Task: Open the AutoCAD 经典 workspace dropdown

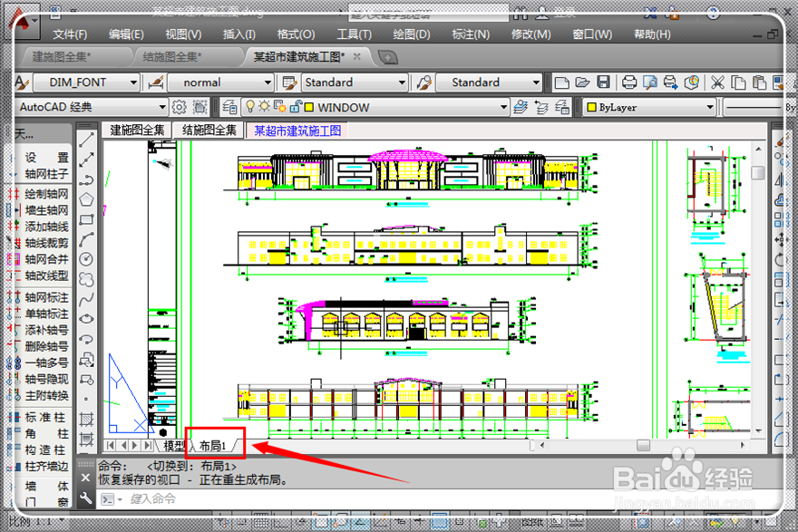Action: click(161, 107)
